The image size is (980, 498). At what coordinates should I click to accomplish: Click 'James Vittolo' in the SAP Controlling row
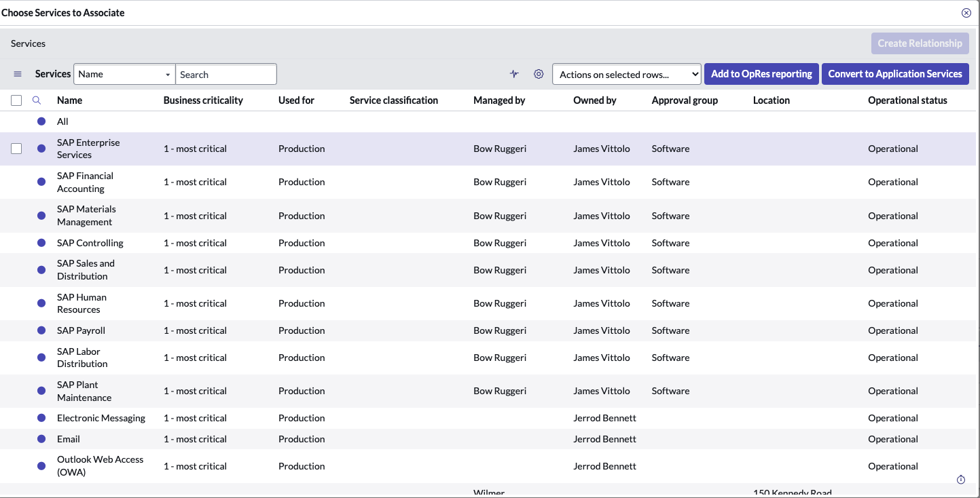pyautogui.click(x=602, y=243)
